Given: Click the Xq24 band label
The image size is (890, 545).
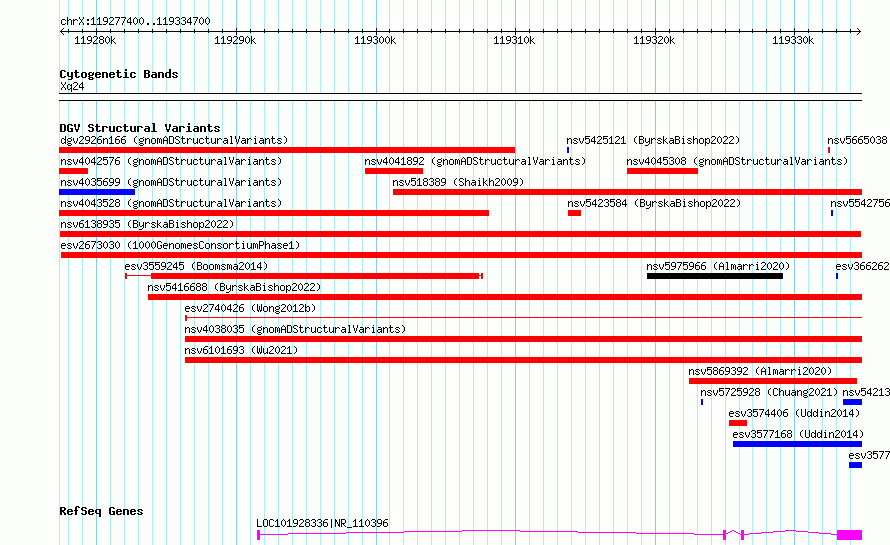Looking at the screenshot, I should click(72, 86).
